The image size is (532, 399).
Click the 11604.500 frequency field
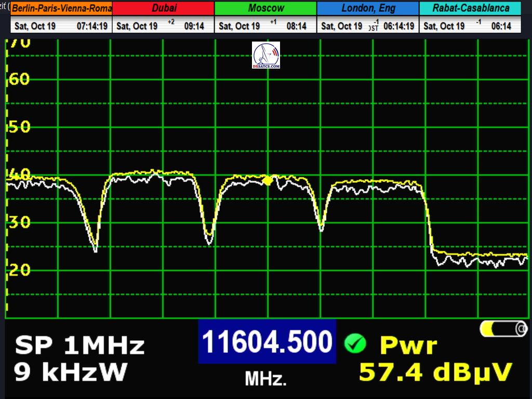[x=267, y=342]
